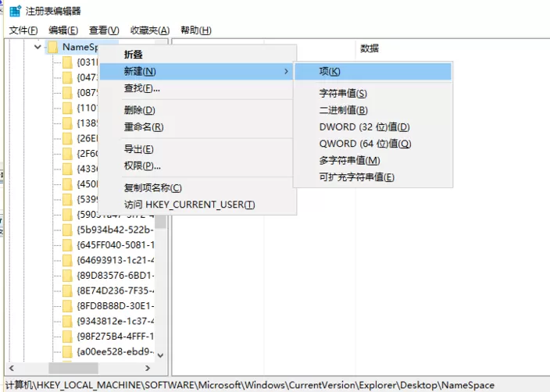Collapse the NameSpace tree node
This screenshot has width=550, height=392.
point(37,47)
